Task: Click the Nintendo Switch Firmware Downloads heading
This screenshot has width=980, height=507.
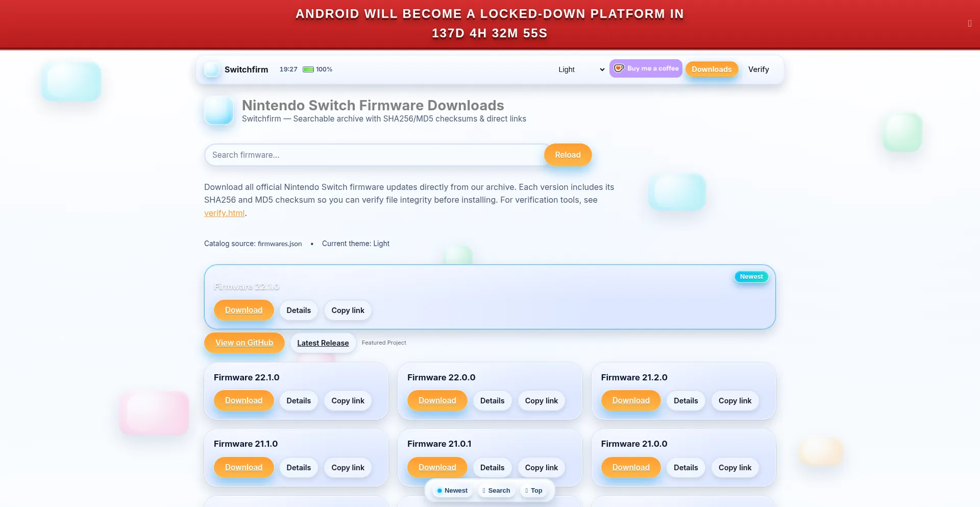Action: pos(373,105)
